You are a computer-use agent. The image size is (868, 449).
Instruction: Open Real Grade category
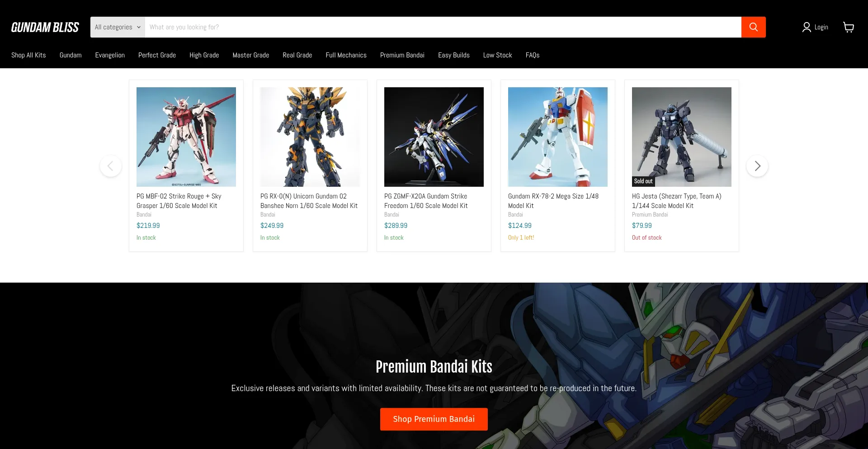pyautogui.click(x=297, y=55)
